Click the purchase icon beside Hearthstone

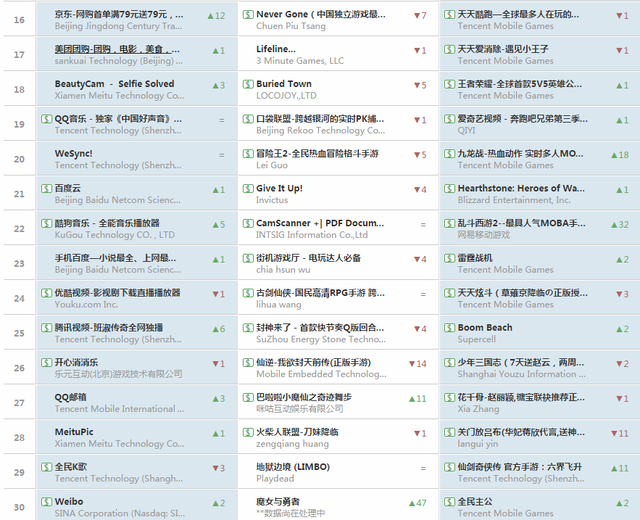click(x=449, y=189)
